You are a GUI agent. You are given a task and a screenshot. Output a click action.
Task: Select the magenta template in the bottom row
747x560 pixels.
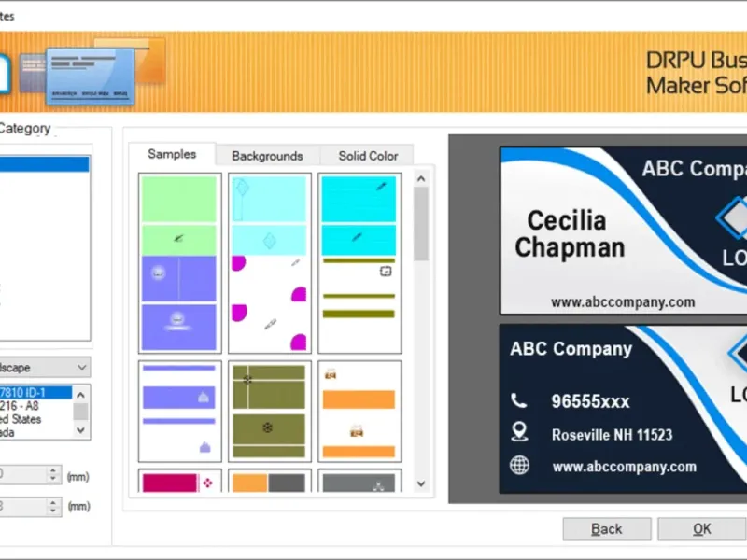(x=179, y=481)
